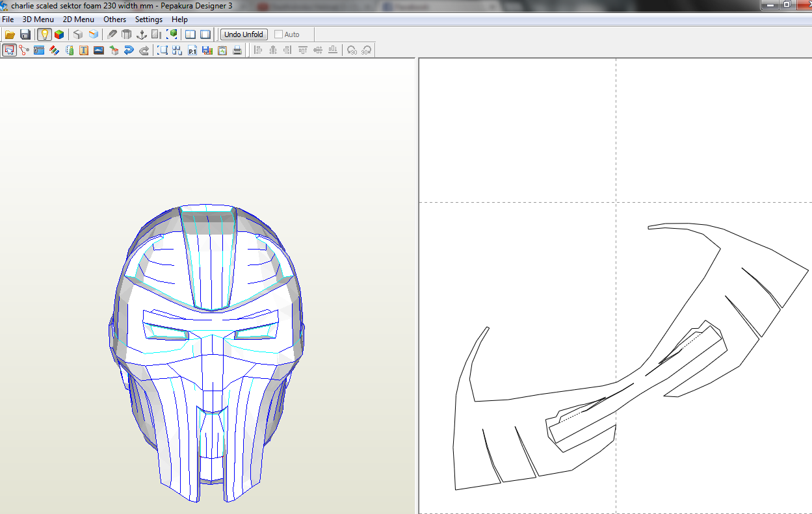Open the Help menu

(x=179, y=19)
